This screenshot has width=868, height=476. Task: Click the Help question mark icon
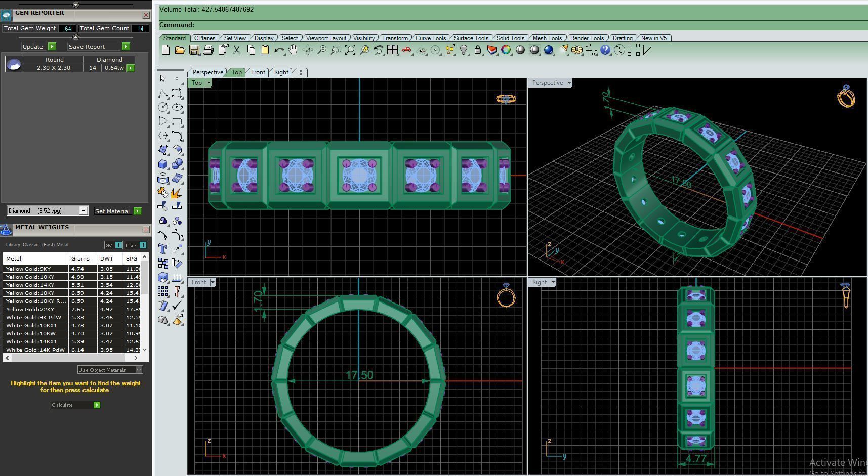(605, 50)
